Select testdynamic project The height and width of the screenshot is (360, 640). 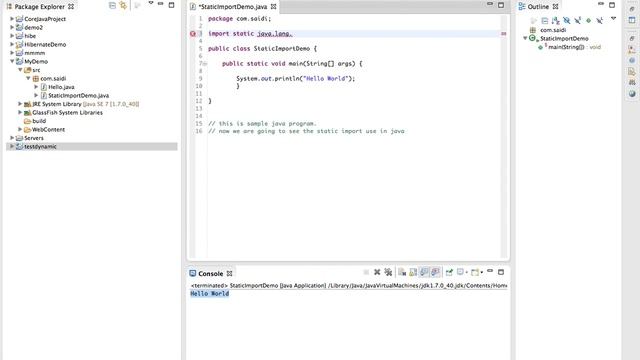40,147
